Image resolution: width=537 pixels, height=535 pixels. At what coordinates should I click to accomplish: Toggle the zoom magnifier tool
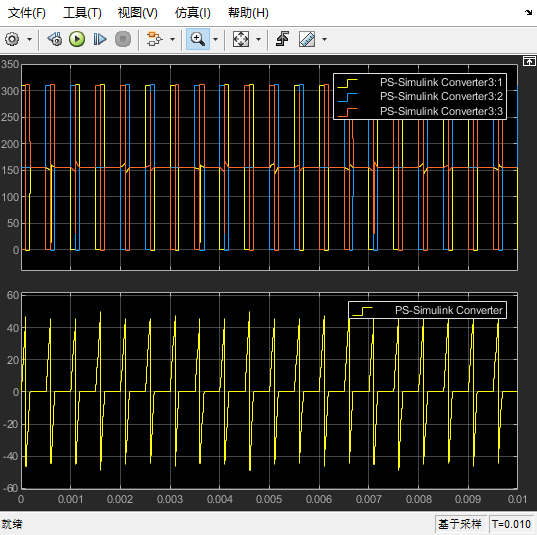point(198,39)
